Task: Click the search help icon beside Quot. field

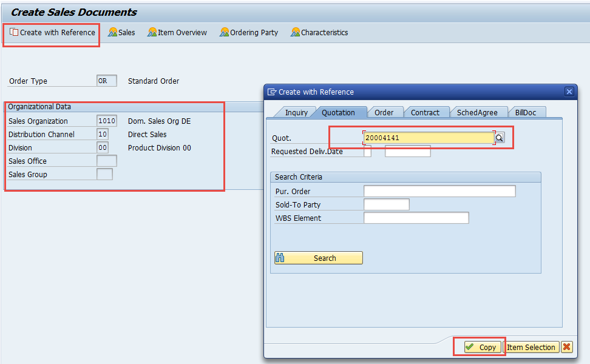Action: coord(500,138)
